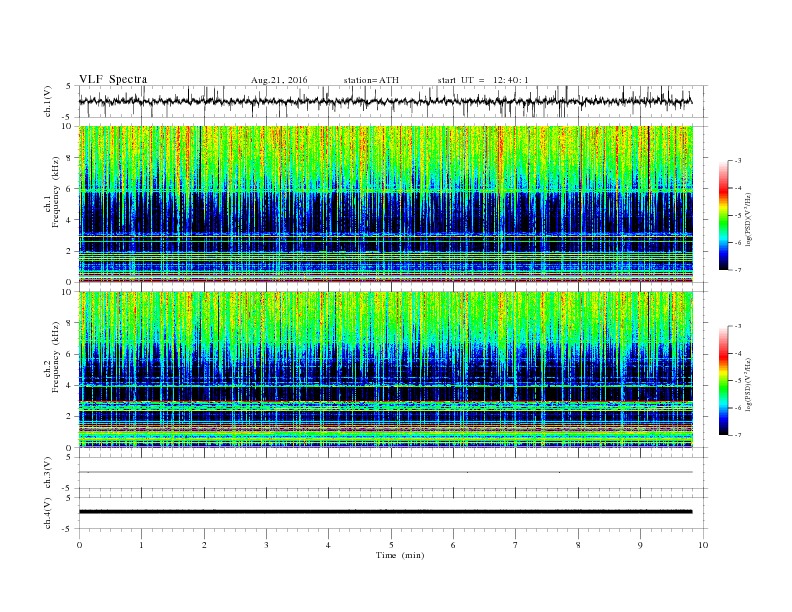Click the time axis end label '10'
Screen dimensions: 792x612
pyautogui.click(x=703, y=545)
